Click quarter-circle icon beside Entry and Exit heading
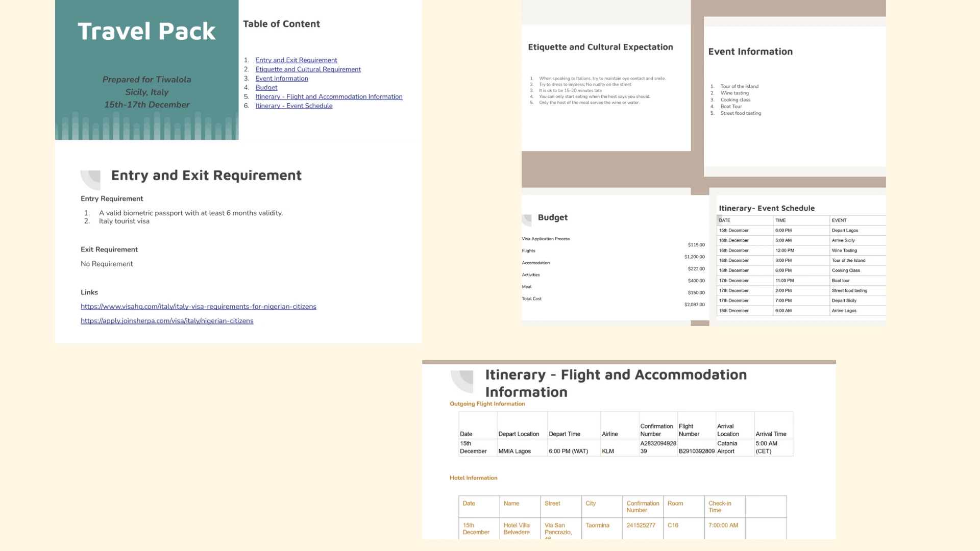Viewport: 980px width, 551px height. 91,179
